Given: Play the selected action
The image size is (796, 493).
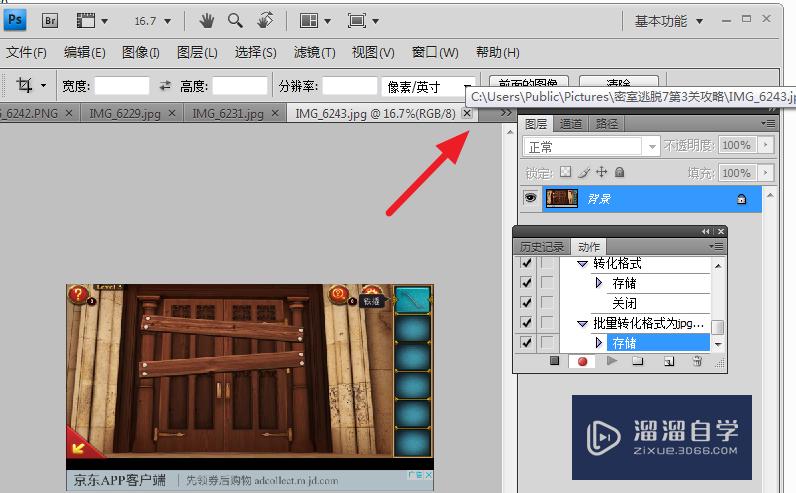Looking at the screenshot, I should click(x=612, y=360).
